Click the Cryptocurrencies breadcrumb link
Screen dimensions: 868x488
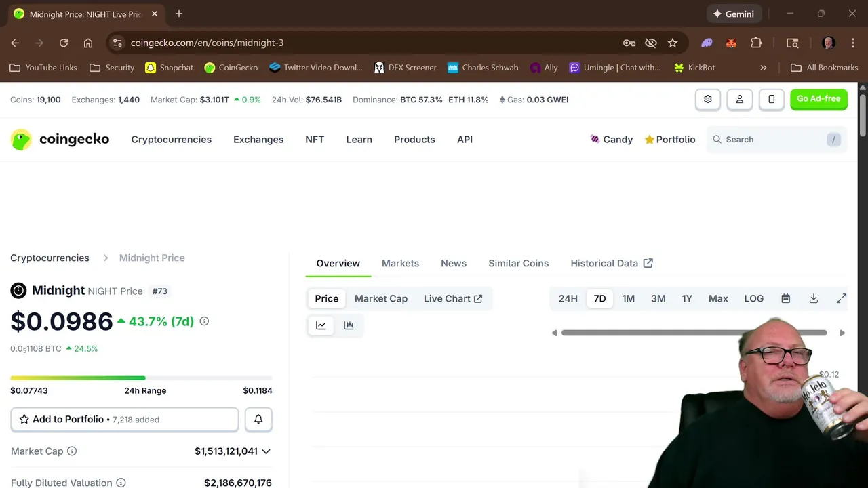click(x=50, y=258)
